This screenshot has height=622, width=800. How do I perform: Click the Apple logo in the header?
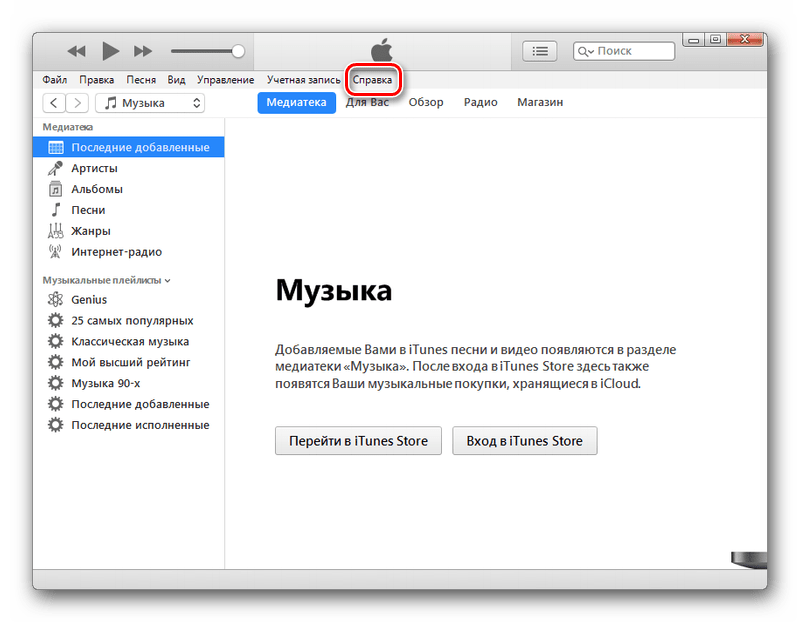pos(382,51)
